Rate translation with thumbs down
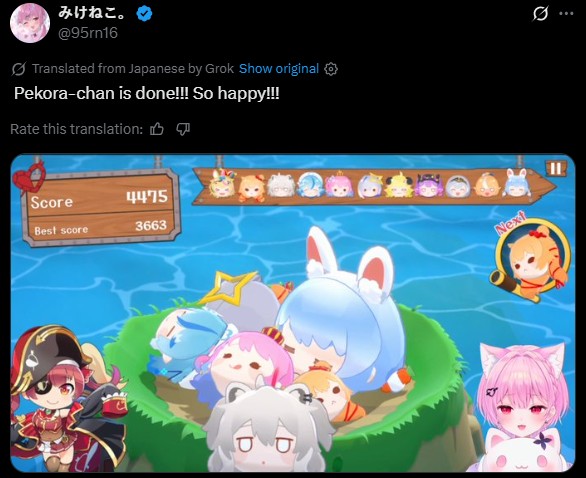The width and height of the screenshot is (586, 478). (x=183, y=129)
